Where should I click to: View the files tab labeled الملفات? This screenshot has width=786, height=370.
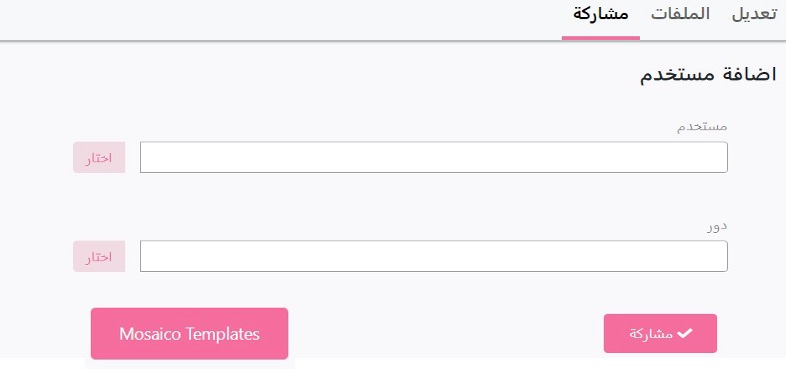680,14
